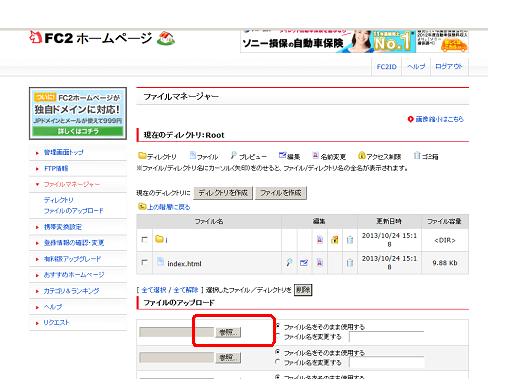
Task: Select second row ファイル名をそのまま使用する radio
Action: 278,352
